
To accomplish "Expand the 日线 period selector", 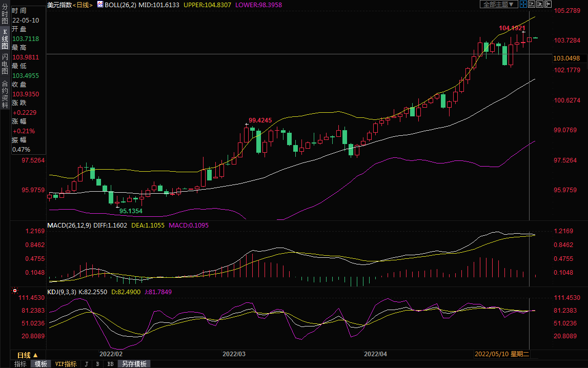I will point(28,355).
